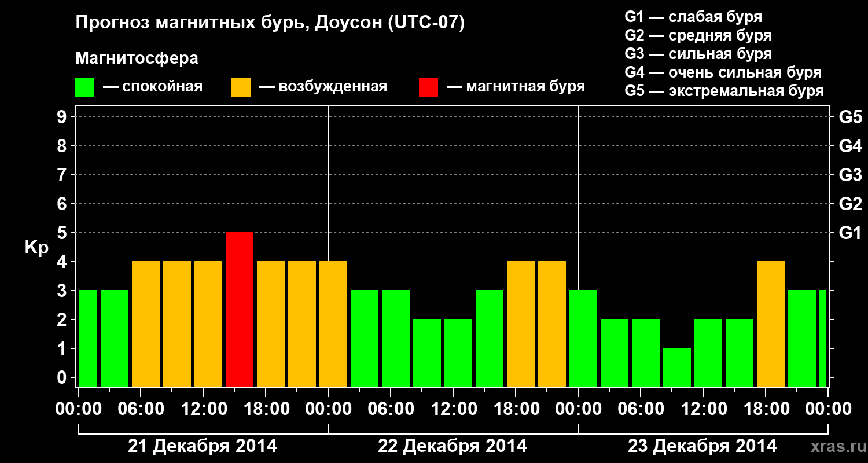Click the right-axis G2 tick label

(x=851, y=204)
